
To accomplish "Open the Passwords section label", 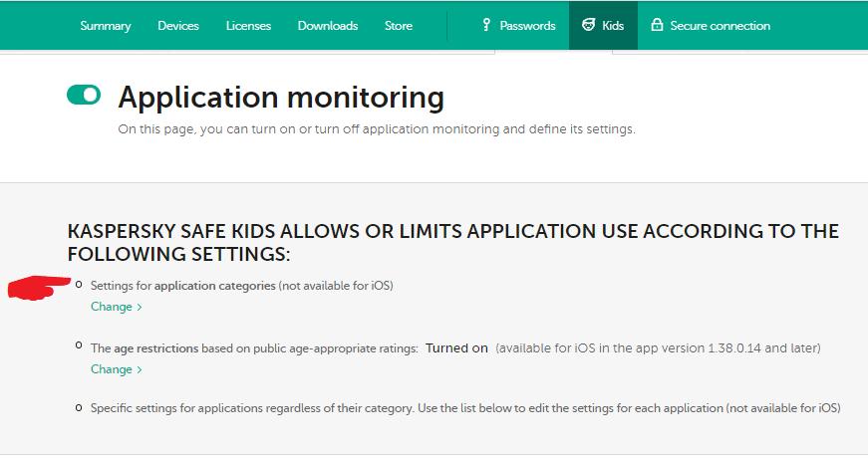I will pyautogui.click(x=528, y=26).
